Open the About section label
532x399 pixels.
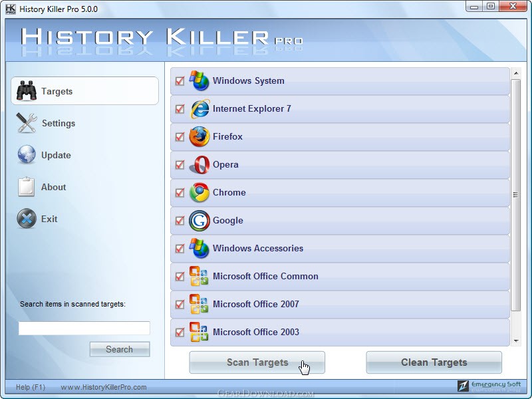pyautogui.click(x=54, y=187)
